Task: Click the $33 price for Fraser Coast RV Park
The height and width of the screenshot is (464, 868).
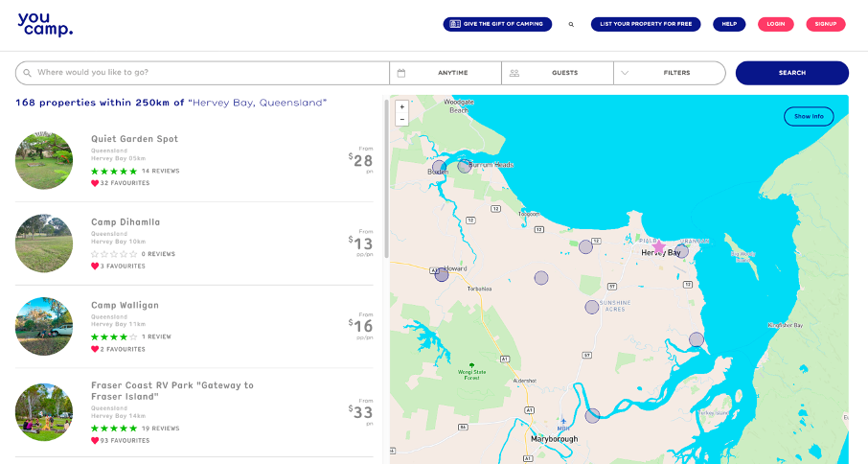Action: click(360, 412)
